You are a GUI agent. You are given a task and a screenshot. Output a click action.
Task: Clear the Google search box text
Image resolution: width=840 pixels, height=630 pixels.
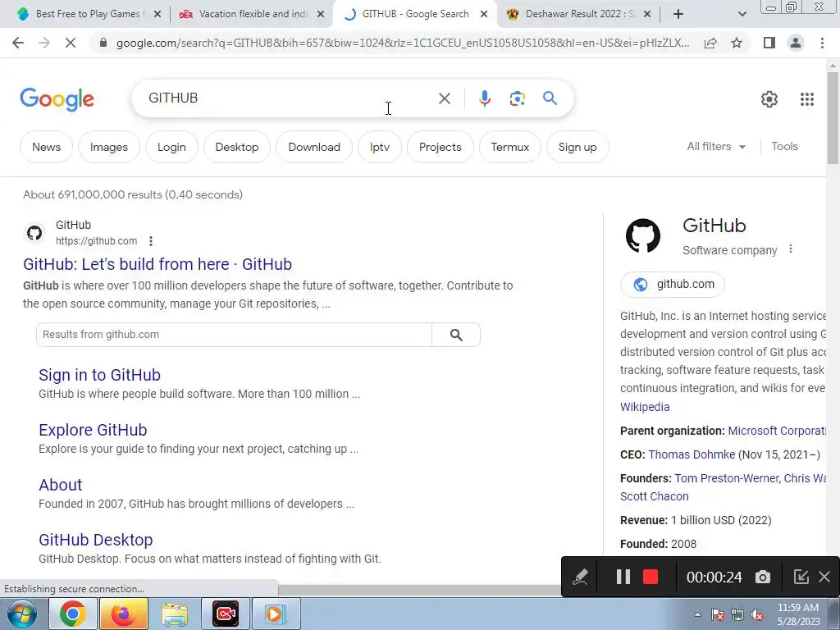[444, 98]
